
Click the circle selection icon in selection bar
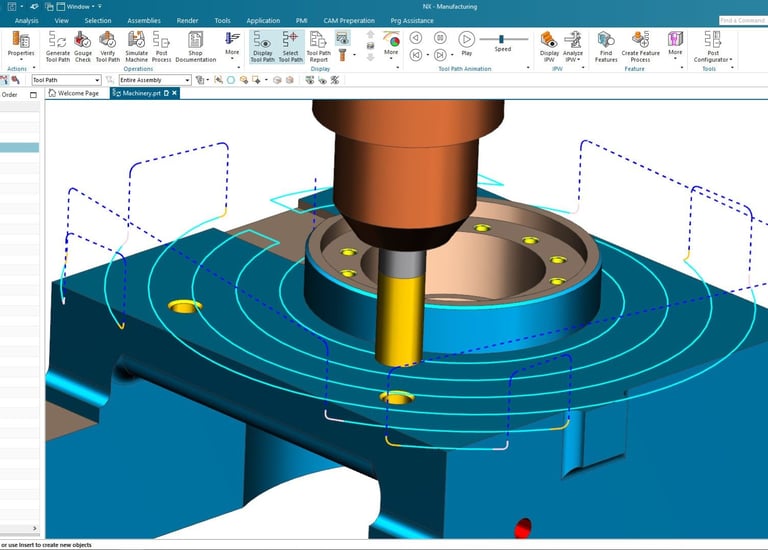pyautogui.click(x=231, y=80)
